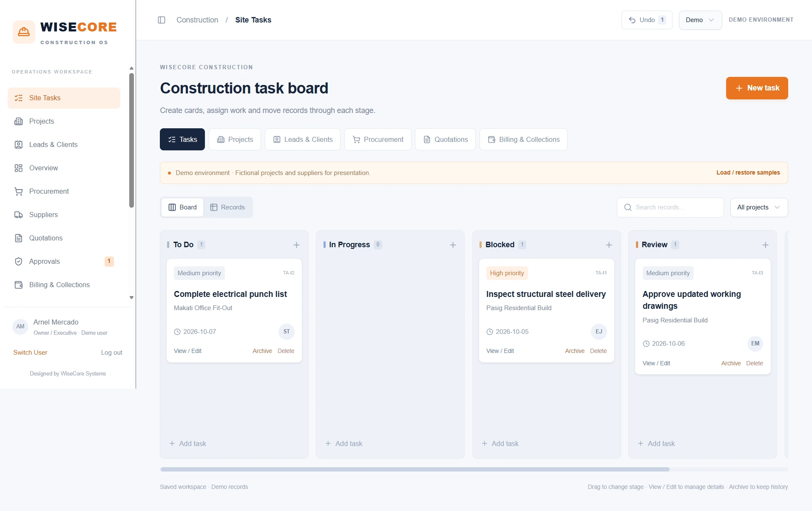Add a card via Blocked plus icon
The height and width of the screenshot is (511, 812).
pos(609,245)
